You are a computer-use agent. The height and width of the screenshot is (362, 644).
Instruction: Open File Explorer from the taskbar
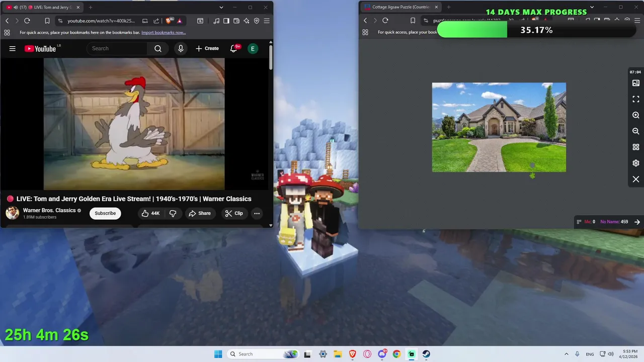point(338,354)
